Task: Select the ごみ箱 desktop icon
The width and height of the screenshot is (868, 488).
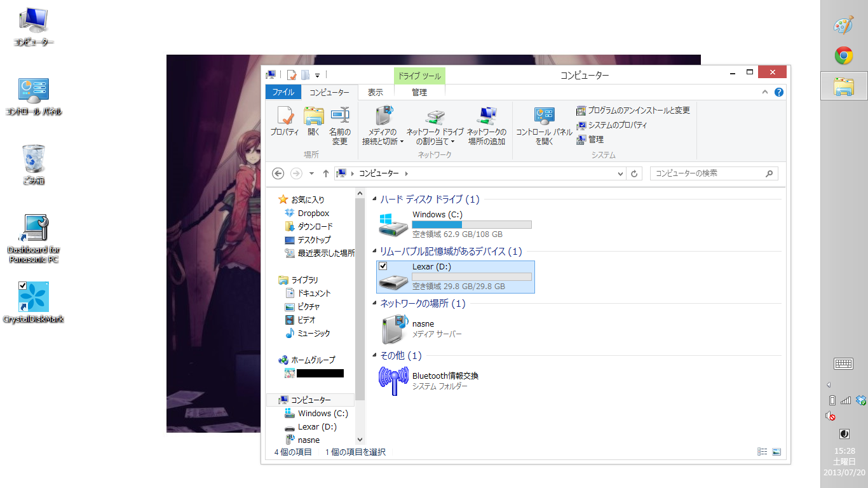Action: (x=34, y=165)
